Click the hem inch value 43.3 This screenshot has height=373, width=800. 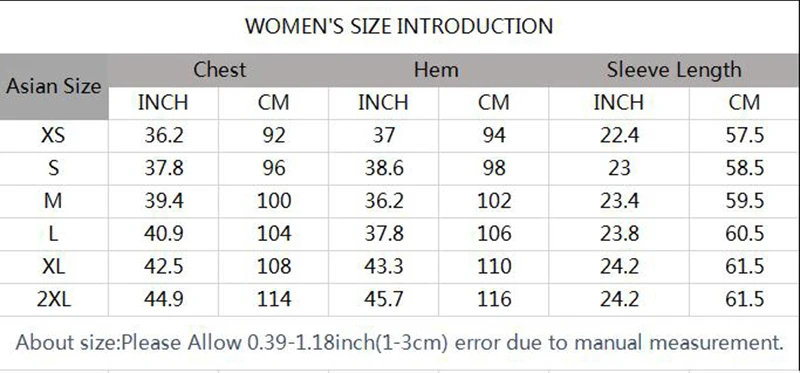[x=384, y=266]
